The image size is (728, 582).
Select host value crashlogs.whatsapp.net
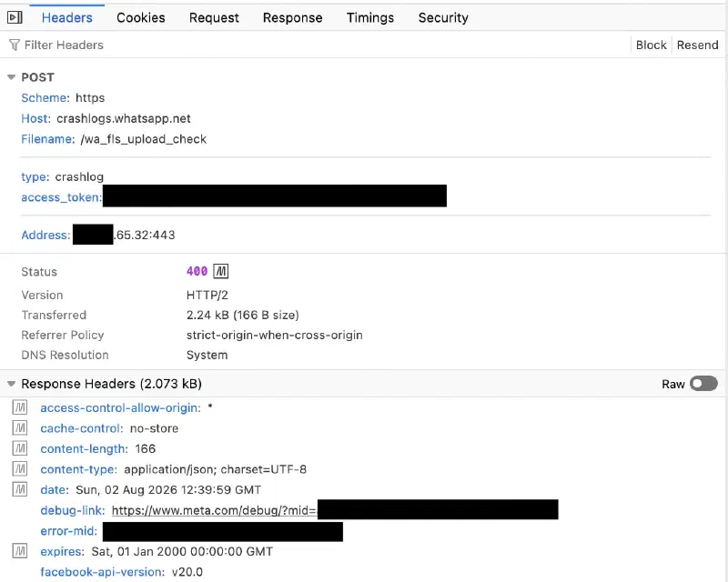pyautogui.click(x=124, y=119)
